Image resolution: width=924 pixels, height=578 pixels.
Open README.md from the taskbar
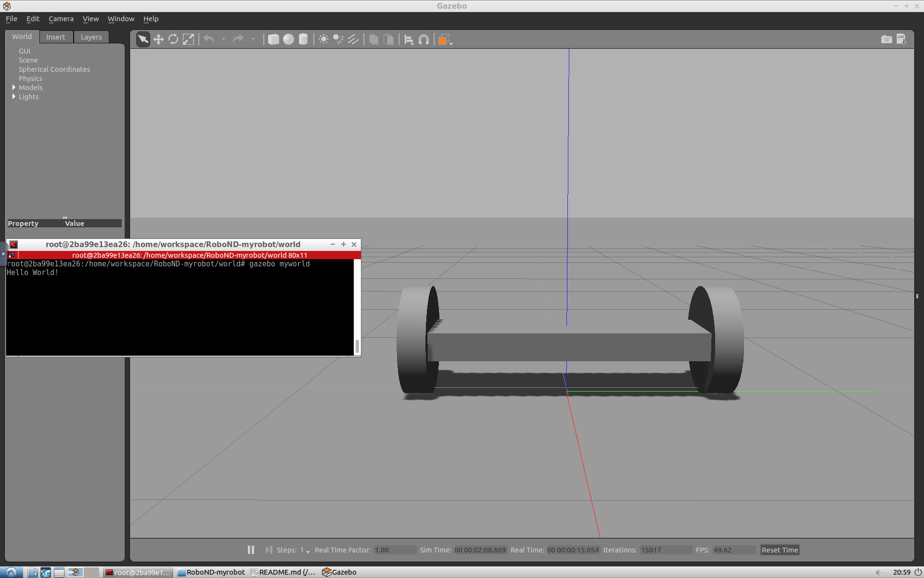283,572
